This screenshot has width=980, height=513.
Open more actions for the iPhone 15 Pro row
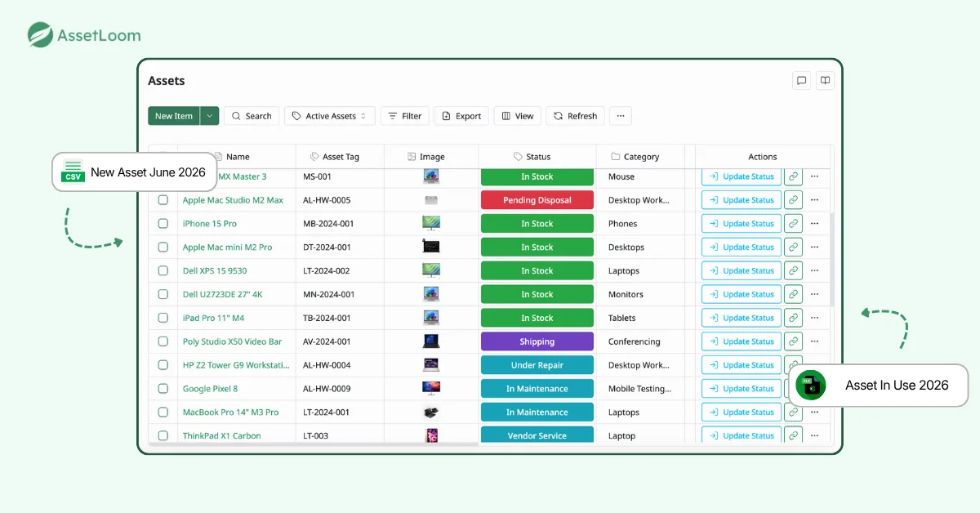tap(814, 224)
